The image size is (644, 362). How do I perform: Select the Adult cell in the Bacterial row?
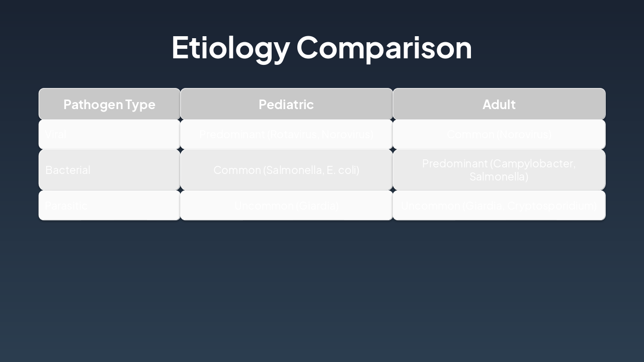pyautogui.click(x=499, y=170)
